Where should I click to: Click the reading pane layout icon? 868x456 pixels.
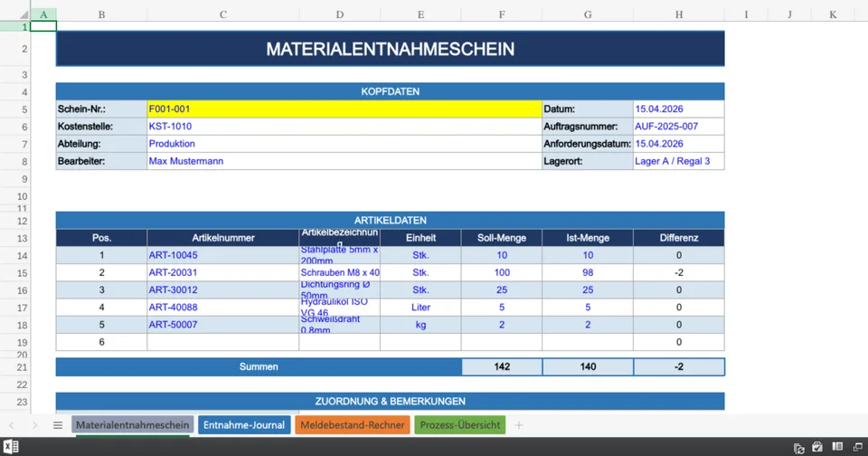pos(837,447)
